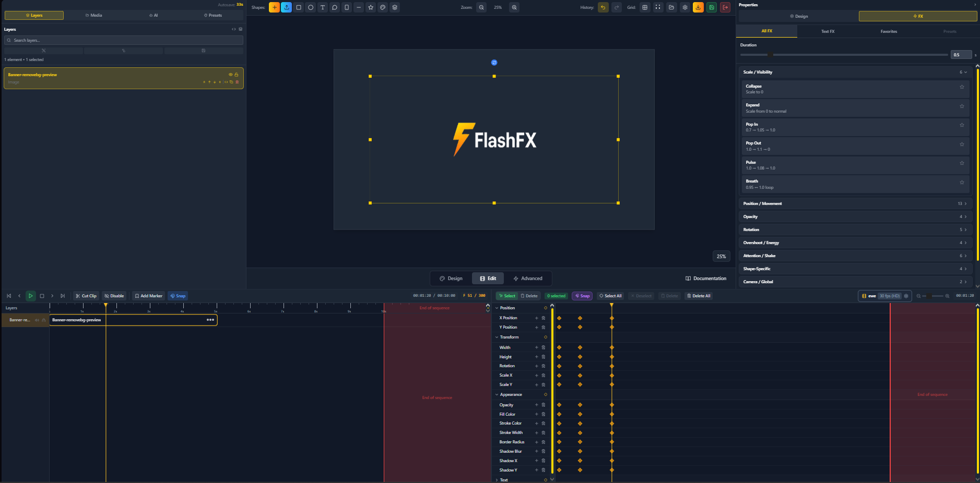Open the settings gear in top toolbar
Viewport: 980px width, 483px height.
pos(685,7)
